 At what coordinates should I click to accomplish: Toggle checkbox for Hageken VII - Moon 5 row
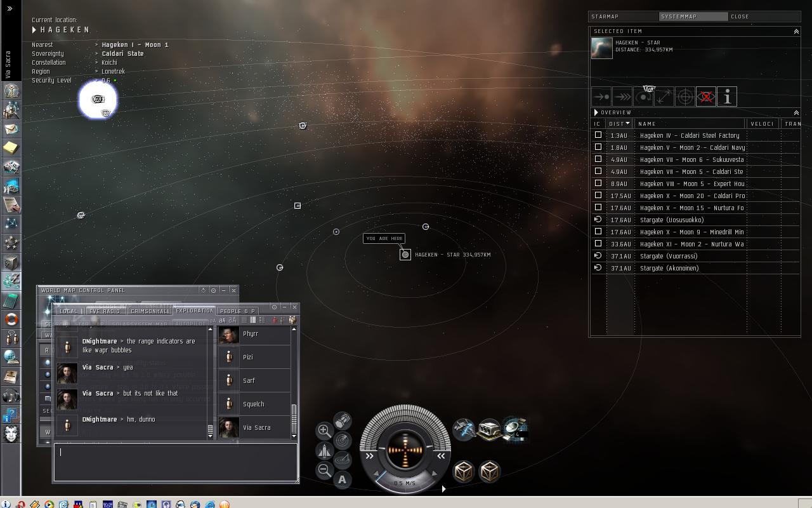point(598,171)
